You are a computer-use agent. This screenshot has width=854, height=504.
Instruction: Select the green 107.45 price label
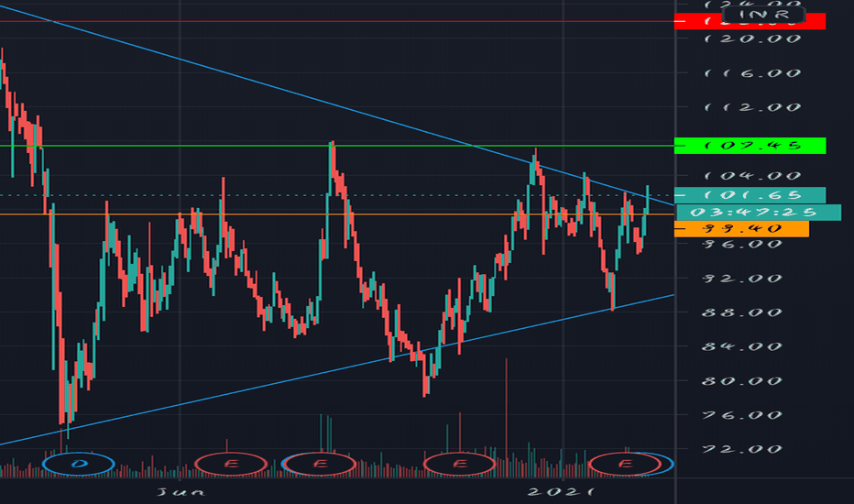[x=750, y=146]
